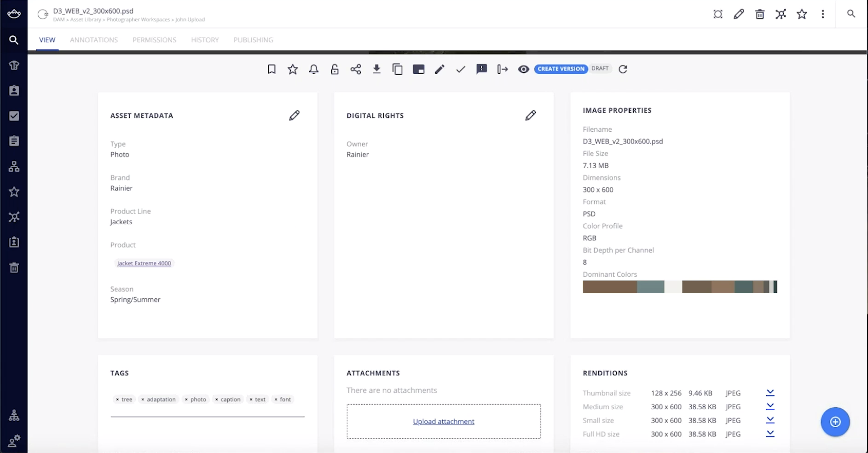Open search in left sidebar
868x453 pixels.
pos(14,40)
